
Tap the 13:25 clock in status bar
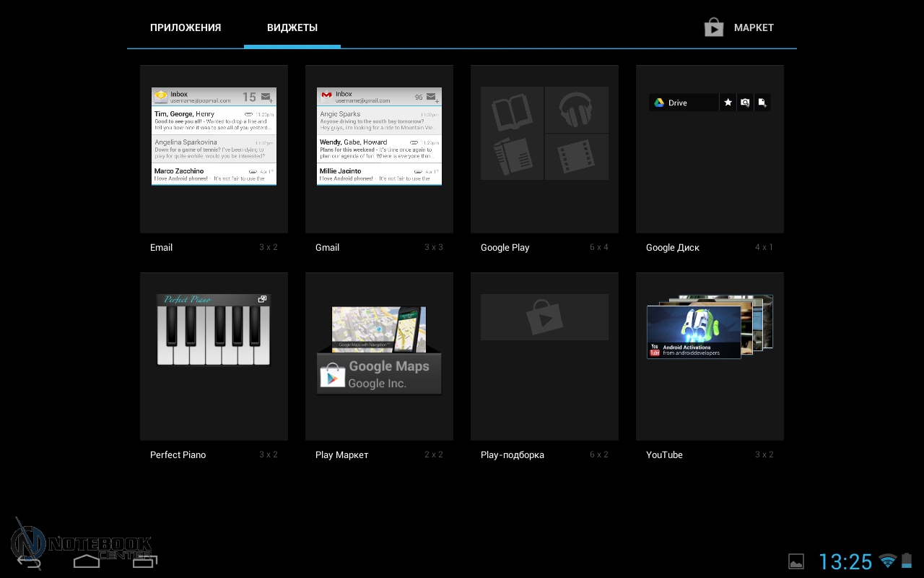[x=845, y=561]
